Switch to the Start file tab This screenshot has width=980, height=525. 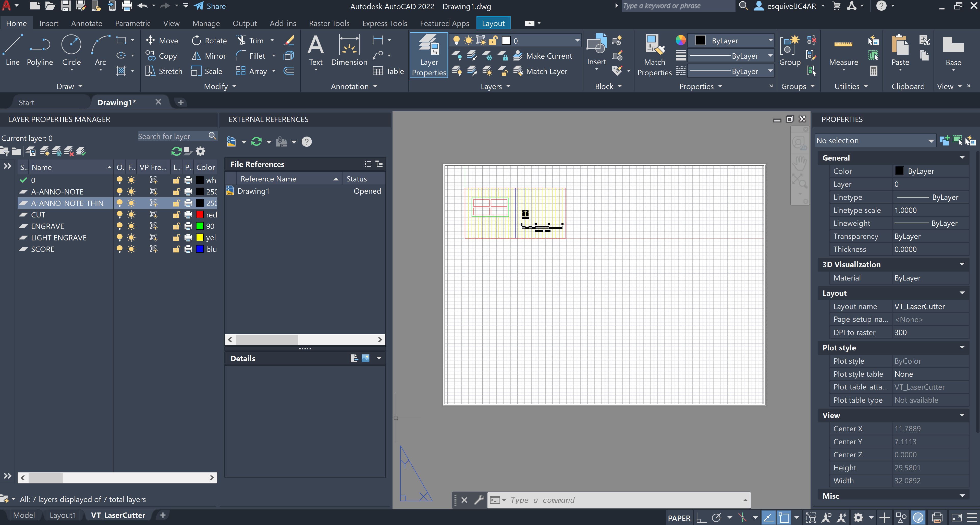point(26,102)
